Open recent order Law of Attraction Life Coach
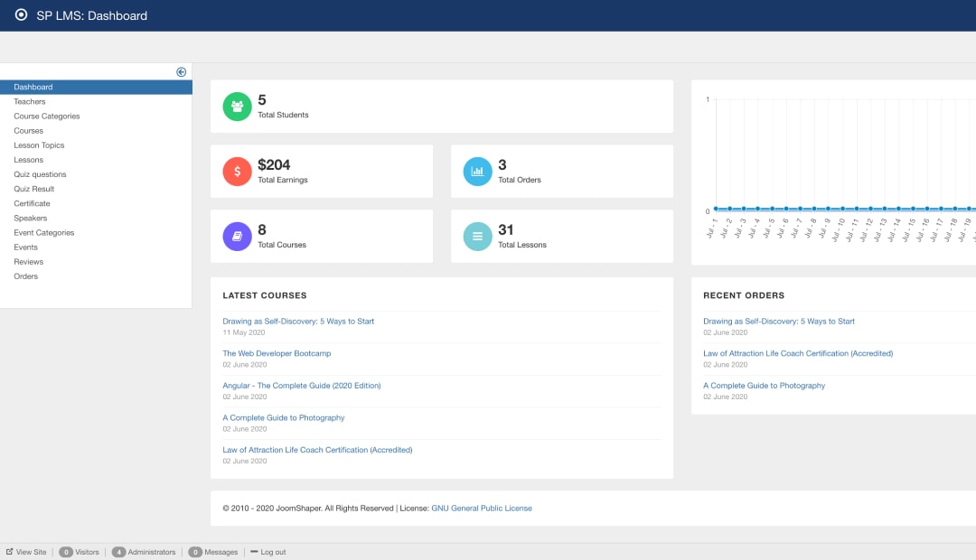This screenshot has height=560, width=976. click(798, 353)
